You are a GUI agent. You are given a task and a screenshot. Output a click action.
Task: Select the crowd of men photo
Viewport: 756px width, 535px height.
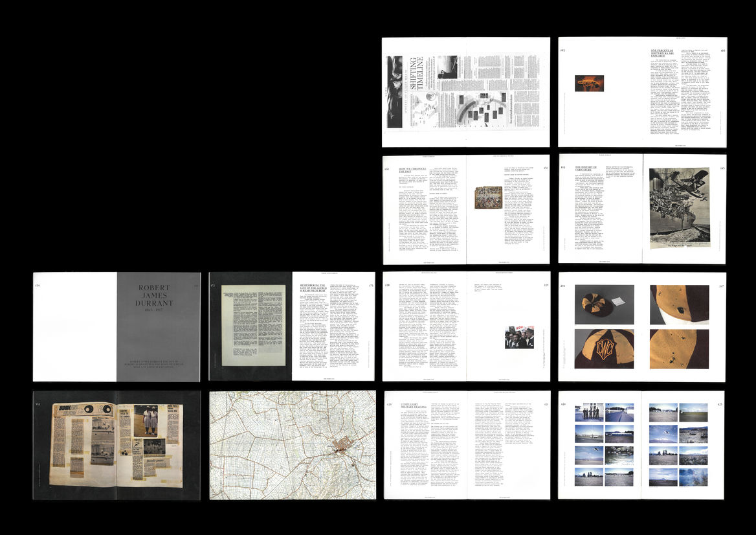[519, 337]
